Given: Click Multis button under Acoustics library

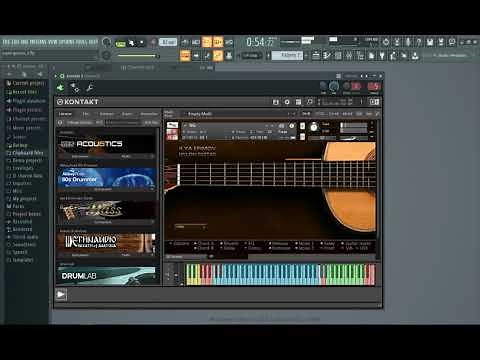Looking at the screenshot, I should click(126, 156).
